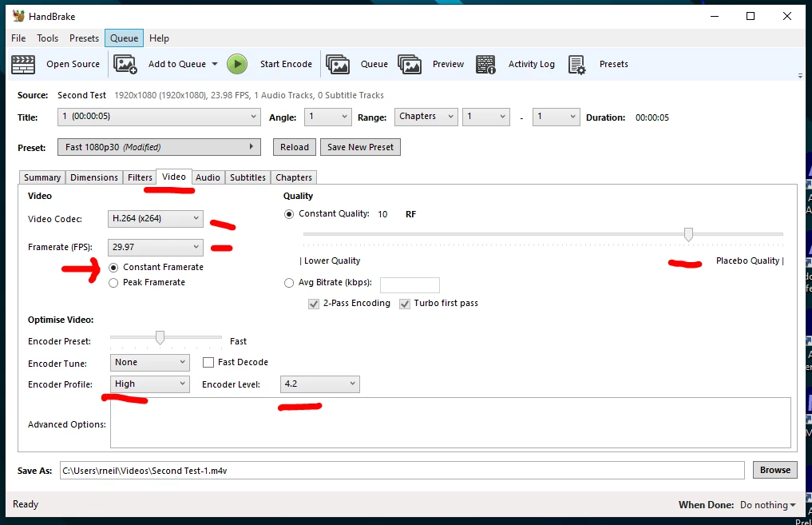Select Constant Framerate radio button
The height and width of the screenshot is (525, 812).
click(113, 268)
